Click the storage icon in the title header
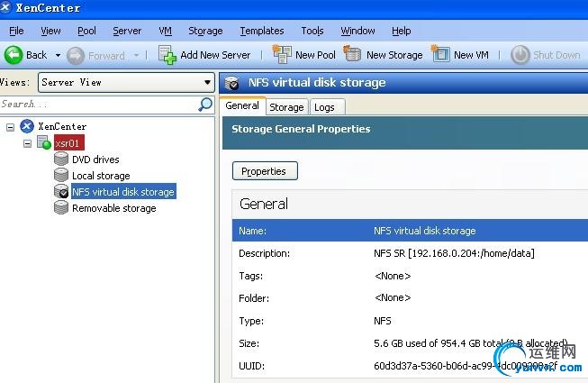Screen dimensions: 588x383 point(232,83)
